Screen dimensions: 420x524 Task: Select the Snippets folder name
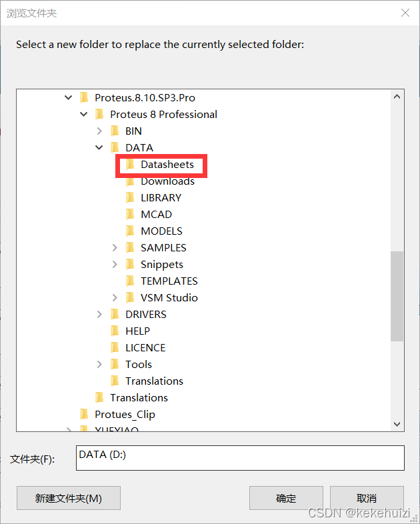pos(162,265)
